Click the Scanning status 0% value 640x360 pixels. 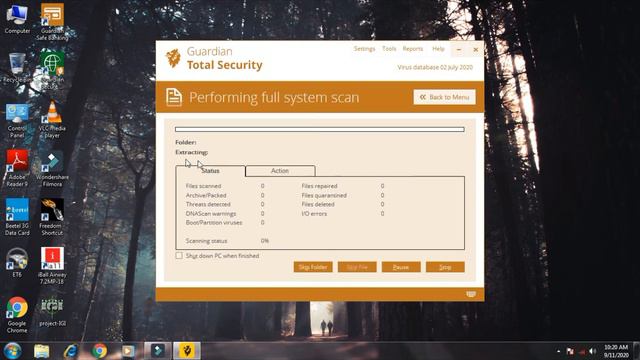tap(265, 241)
